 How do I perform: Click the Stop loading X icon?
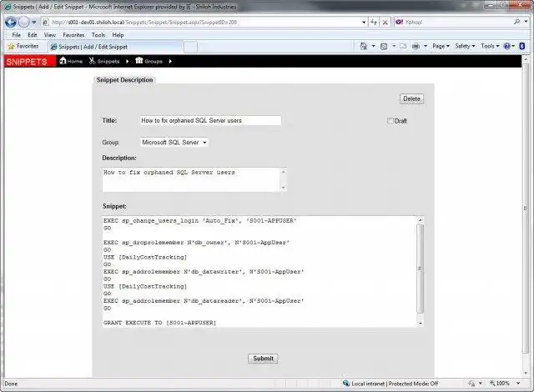tap(385, 23)
